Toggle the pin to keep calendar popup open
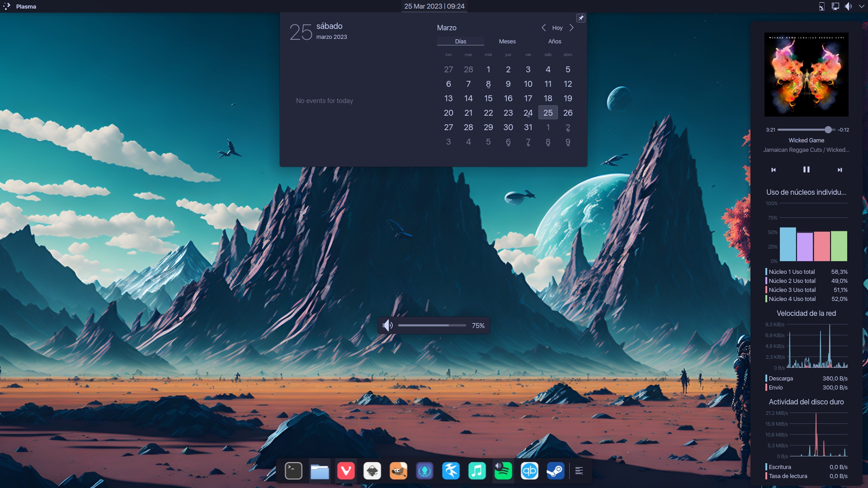 tap(581, 18)
